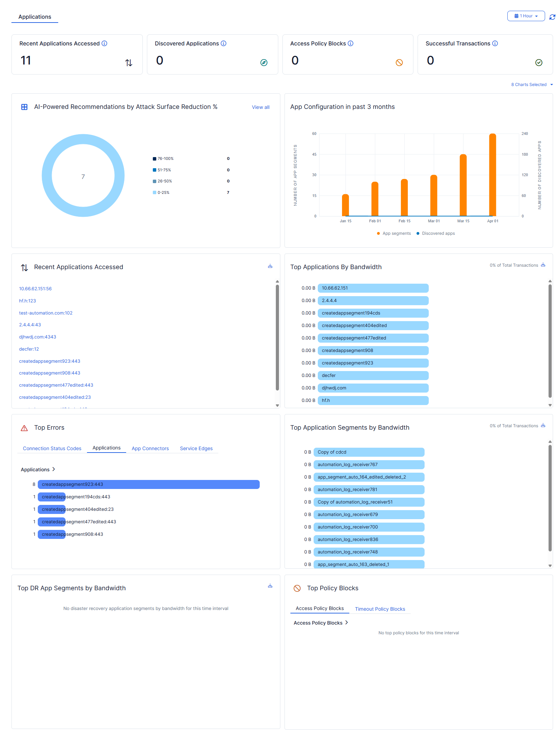
Task: Click the arrows icon beside Recent Applications Accessed panel title
Action: (24, 268)
